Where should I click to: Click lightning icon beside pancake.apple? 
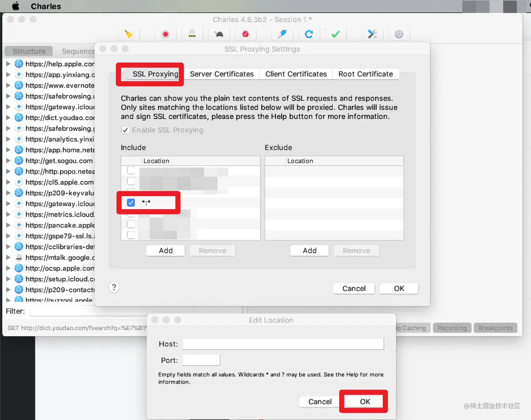19,225
